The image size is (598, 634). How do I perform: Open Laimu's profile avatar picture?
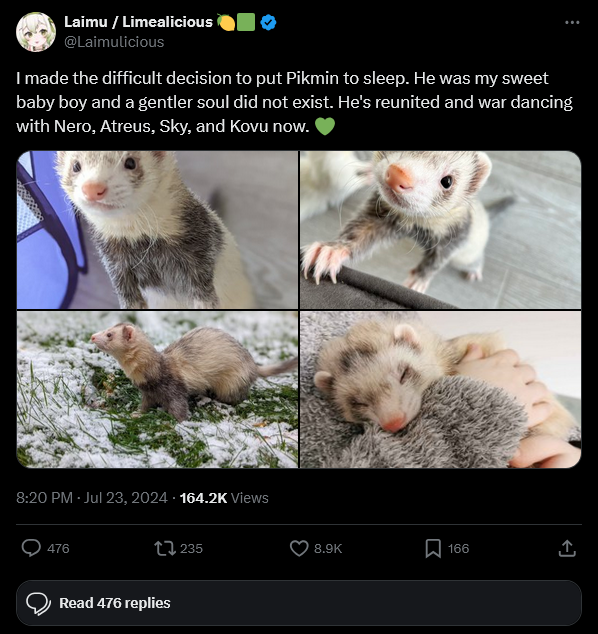tap(36, 32)
